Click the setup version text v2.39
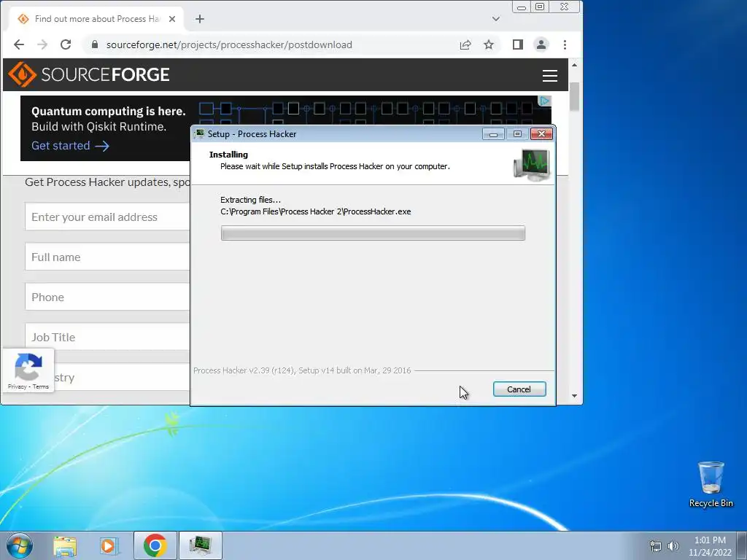 click(302, 370)
